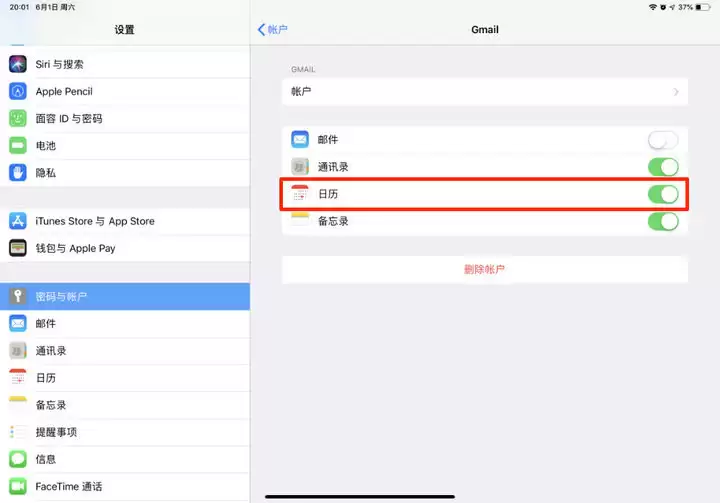Tap the 日历 icon in Gmail panel
Screen dimensions: 720x503
tap(300, 194)
